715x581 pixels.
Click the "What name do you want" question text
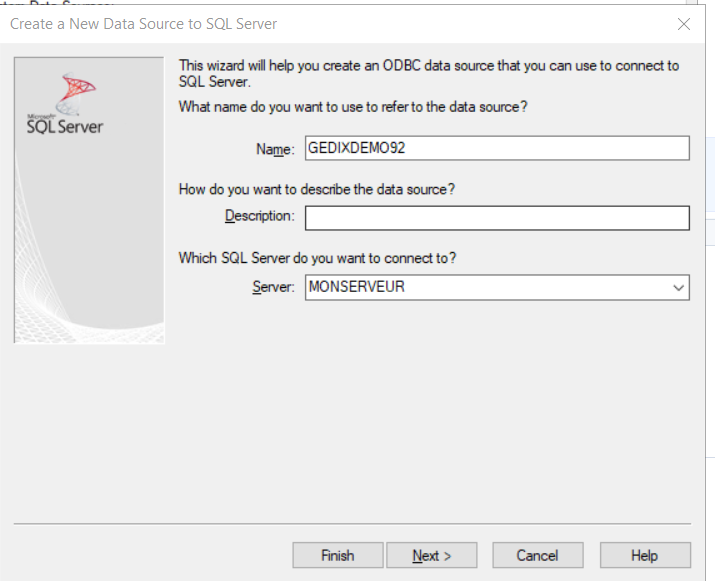[x=352, y=106]
